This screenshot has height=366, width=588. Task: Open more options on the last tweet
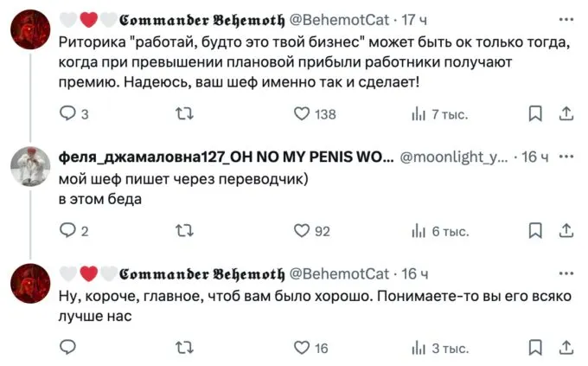(566, 273)
